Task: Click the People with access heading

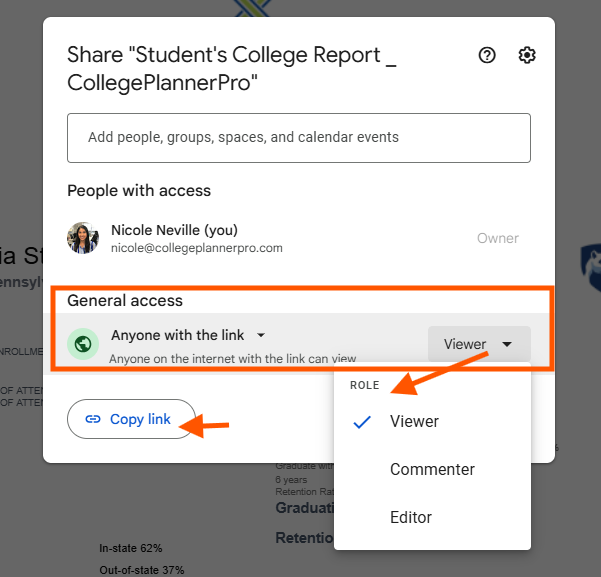Action: coord(139,190)
